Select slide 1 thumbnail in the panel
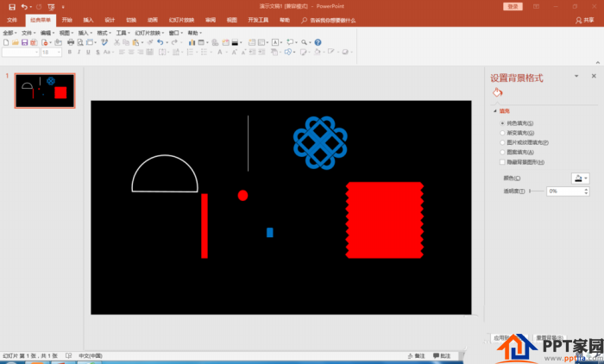Image resolution: width=604 pixels, height=364 pixels. coord(45,91)
